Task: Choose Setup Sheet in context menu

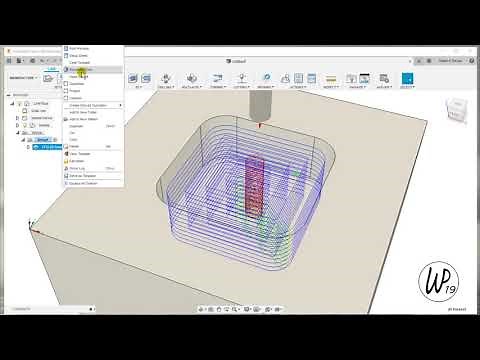Action: click(x=93, y=56)
